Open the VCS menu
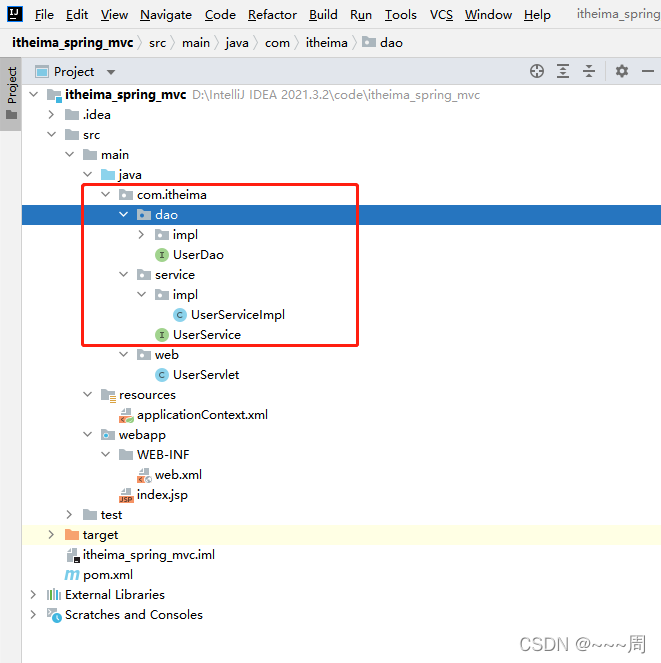 [441, 15]
